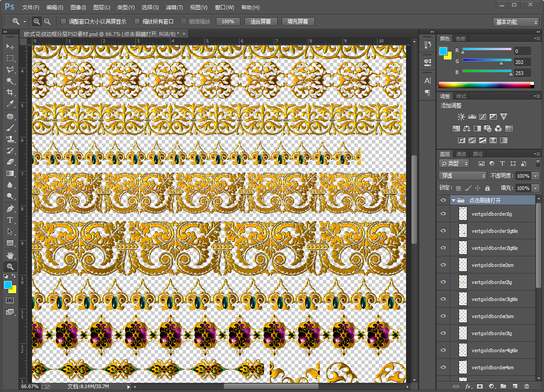Select the Hand tool
Viewport: 544px width, 392px height.
(10, 255)
